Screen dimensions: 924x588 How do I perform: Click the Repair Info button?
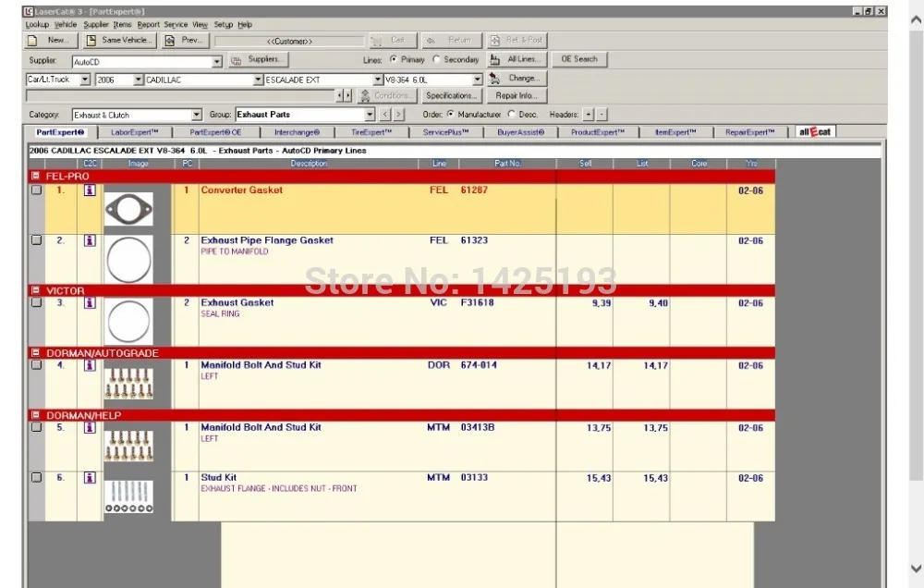[517, 95]
